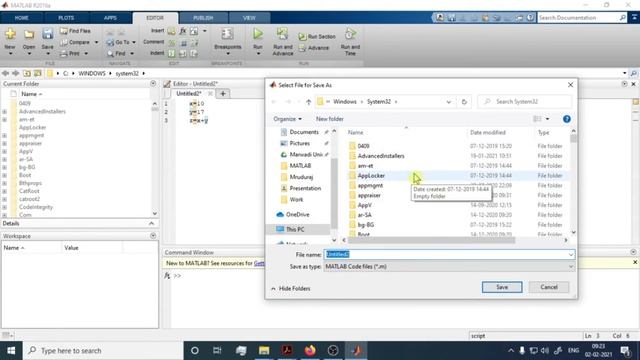This screenshot has width=640, height=360.
Task: Click the Run and Advance icon
Action: [x=282, y=34]
